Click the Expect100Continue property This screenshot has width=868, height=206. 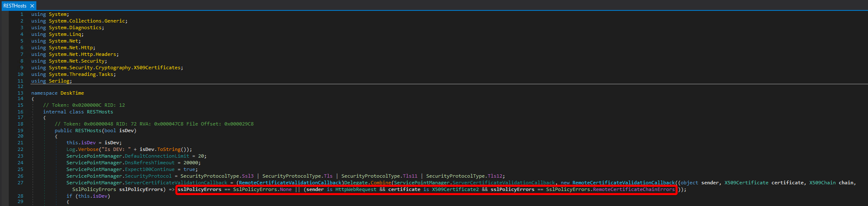click(x=150, y=169)
